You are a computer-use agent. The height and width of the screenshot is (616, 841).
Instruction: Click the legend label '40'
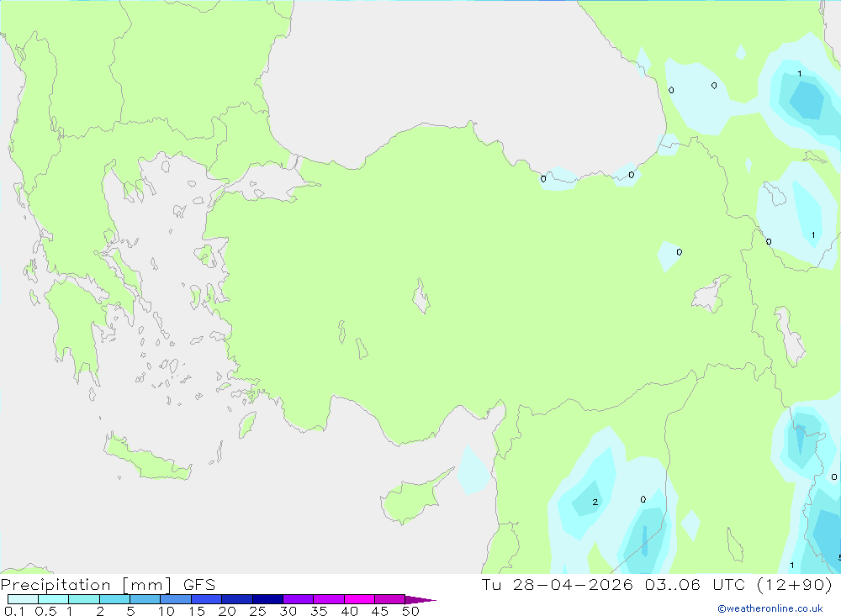pos(350,611)
